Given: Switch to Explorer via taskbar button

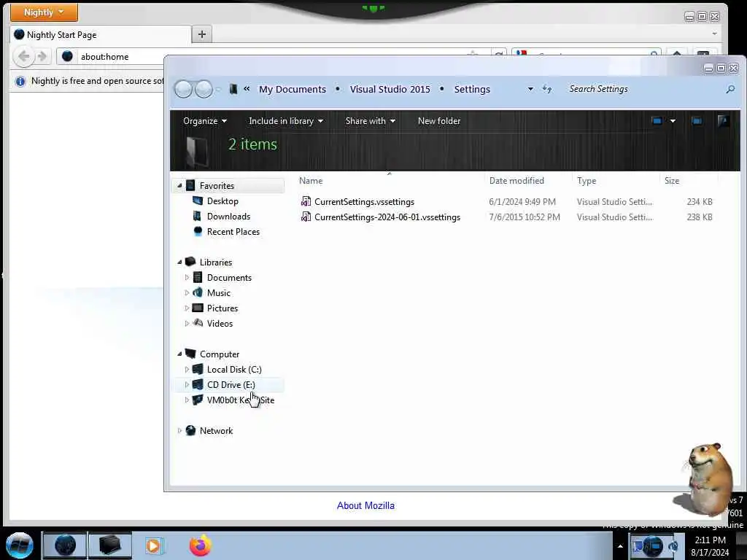Looking at the screenshot, I should tap(109, 545).
